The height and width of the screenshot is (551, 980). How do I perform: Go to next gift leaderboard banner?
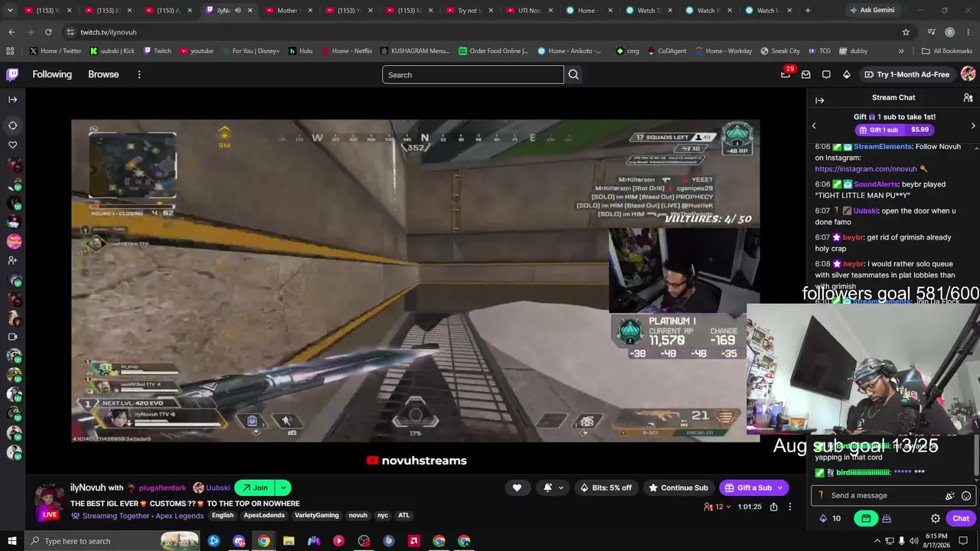973,126
